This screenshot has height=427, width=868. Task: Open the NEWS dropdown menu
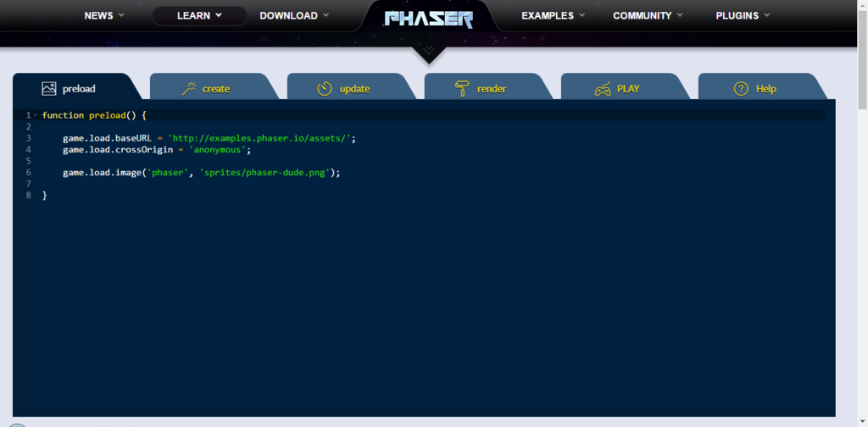104,15
